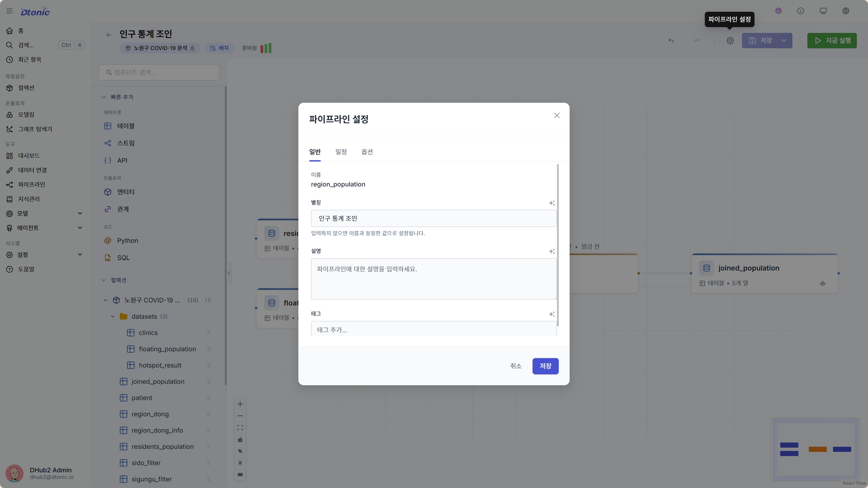Collapse the 빠른 추가 section
Screen dimensions: 868x488
[103, 97]
